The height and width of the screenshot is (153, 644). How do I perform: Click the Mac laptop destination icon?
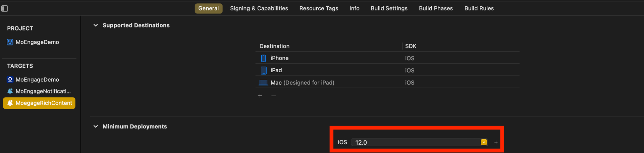(263, 83)
